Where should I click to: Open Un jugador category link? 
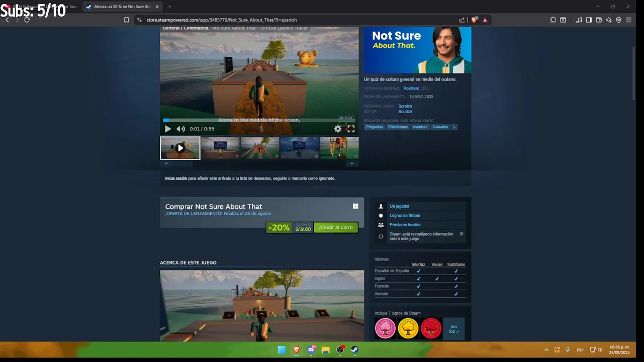tap(399, 206)
